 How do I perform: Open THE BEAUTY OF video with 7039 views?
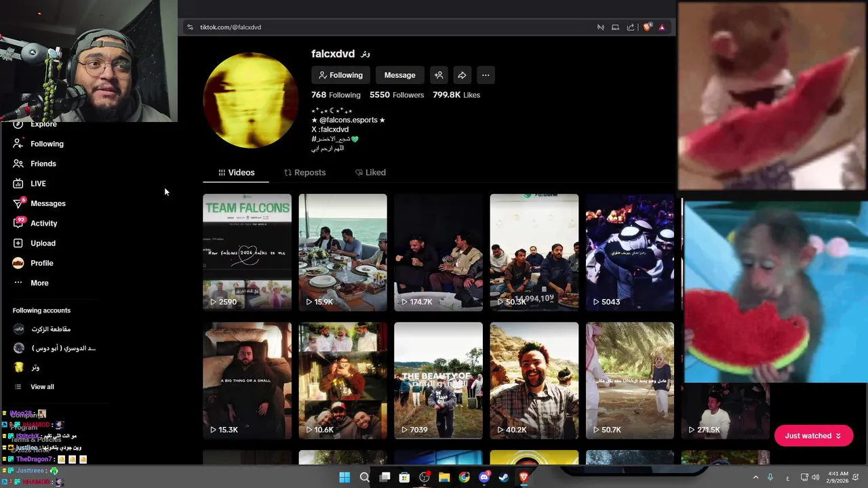click(x=438, y=380)
